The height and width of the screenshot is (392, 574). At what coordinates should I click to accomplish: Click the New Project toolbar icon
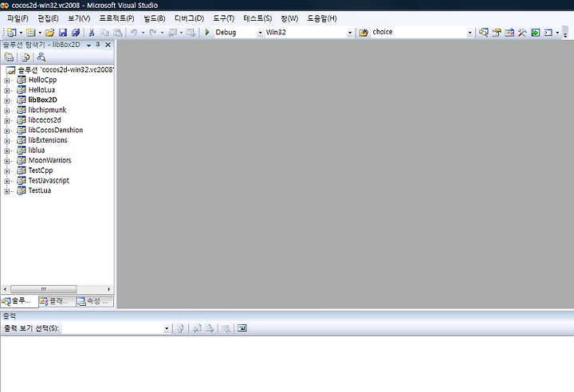(12, 33)
